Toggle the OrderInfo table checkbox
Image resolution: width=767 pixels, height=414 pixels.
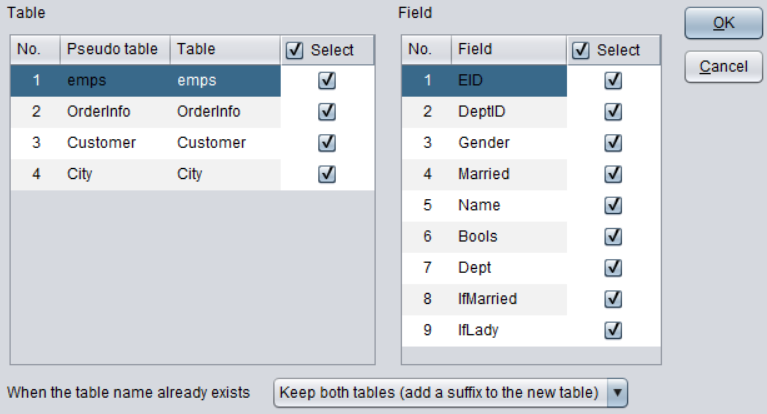[x=327, y=112]
